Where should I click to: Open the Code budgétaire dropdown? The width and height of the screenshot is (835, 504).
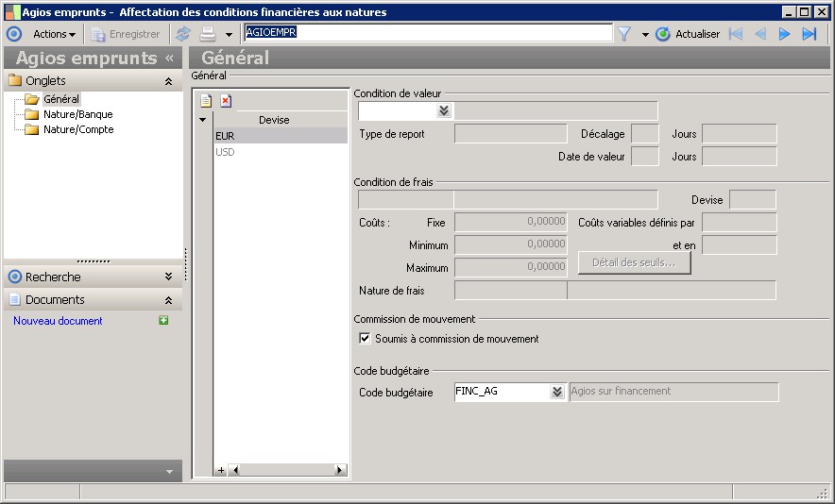click(x=557, y=392)
